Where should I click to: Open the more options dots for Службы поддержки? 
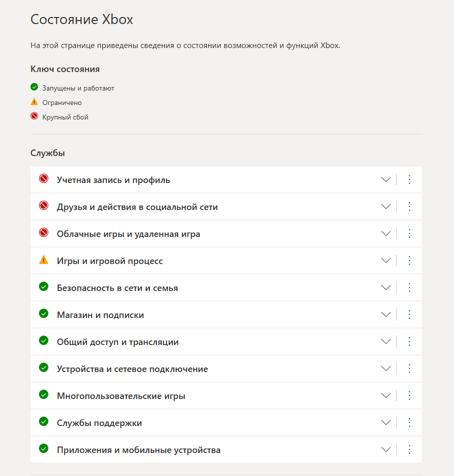(410, 422)
